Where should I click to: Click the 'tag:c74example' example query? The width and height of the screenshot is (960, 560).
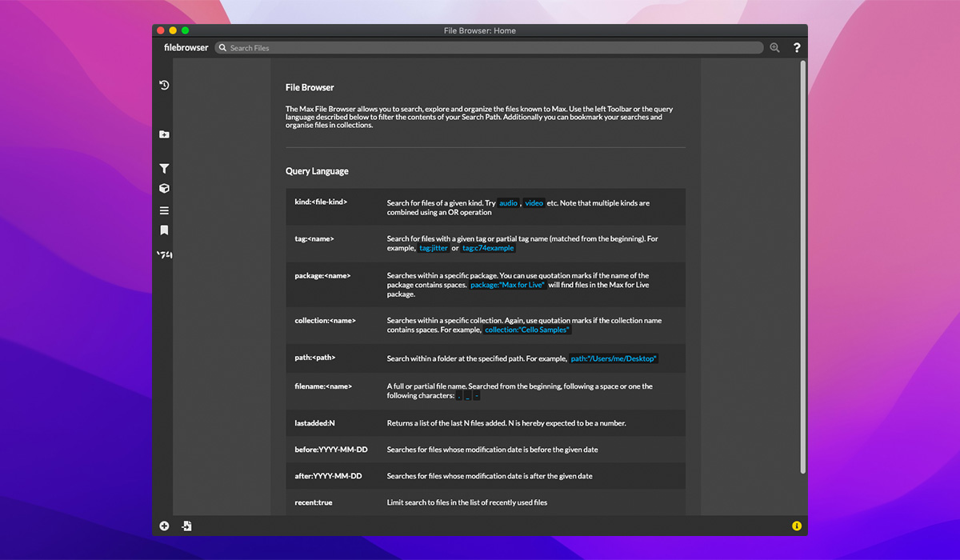tap(488, 248)
